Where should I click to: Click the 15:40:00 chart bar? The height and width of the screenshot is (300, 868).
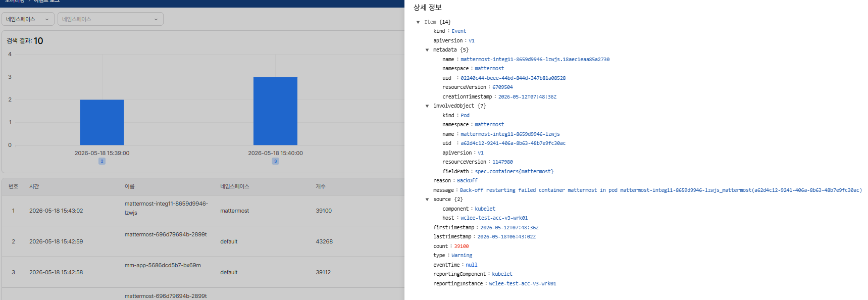click(x=275, y=111)
